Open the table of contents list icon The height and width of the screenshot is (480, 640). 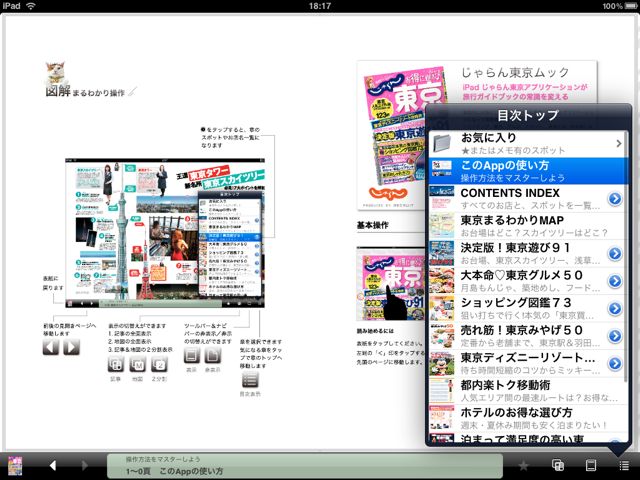[623, 465]
